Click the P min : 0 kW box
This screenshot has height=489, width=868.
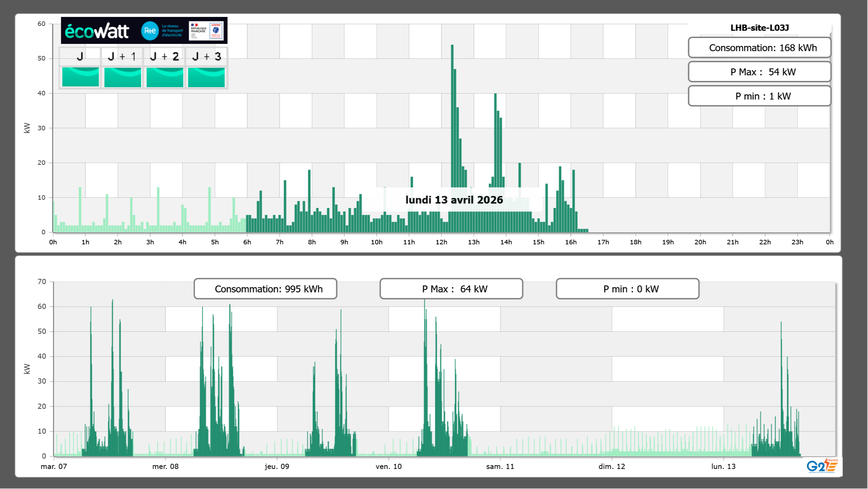(627, 289)
